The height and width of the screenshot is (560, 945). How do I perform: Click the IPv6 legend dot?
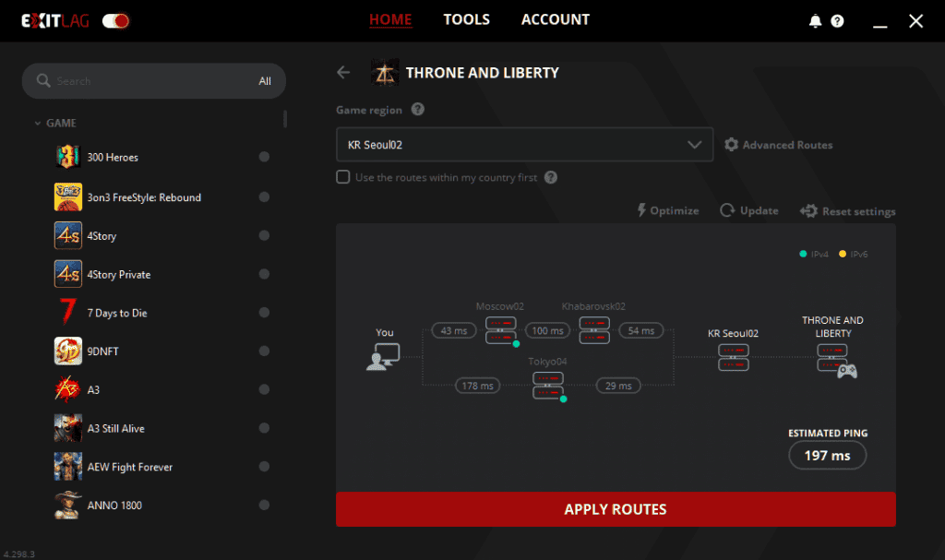(x=843, y=254)
